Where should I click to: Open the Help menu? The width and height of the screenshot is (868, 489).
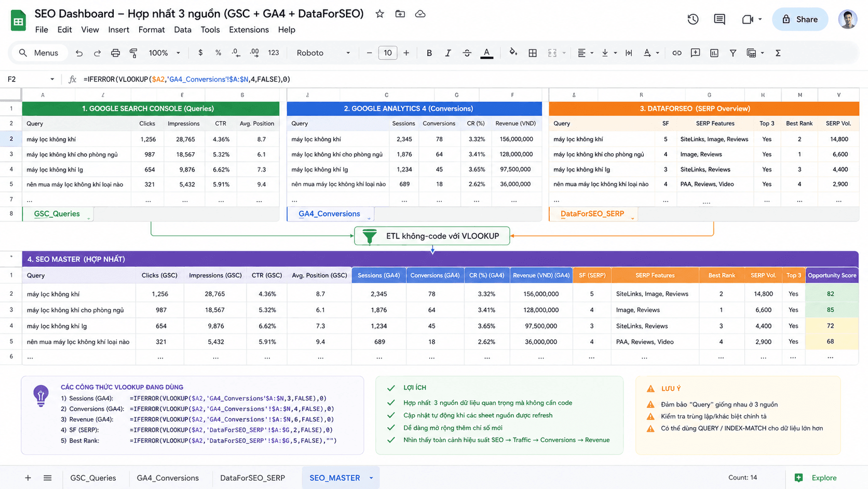(287, 30)
